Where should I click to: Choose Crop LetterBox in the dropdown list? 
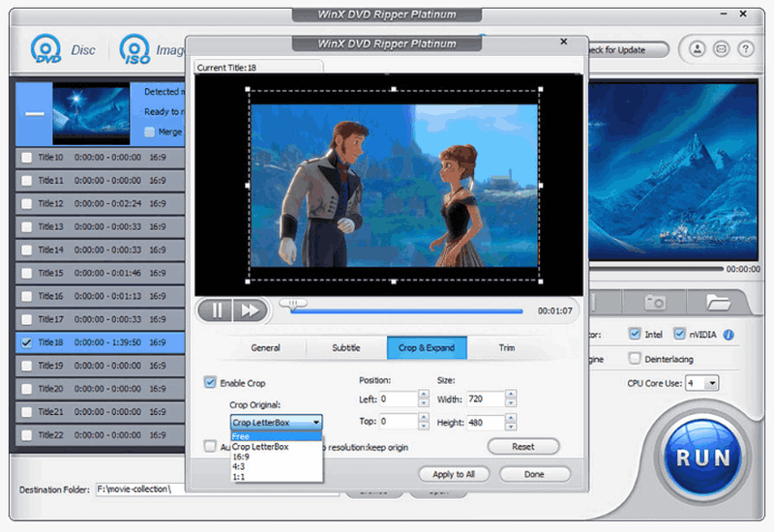277,447
